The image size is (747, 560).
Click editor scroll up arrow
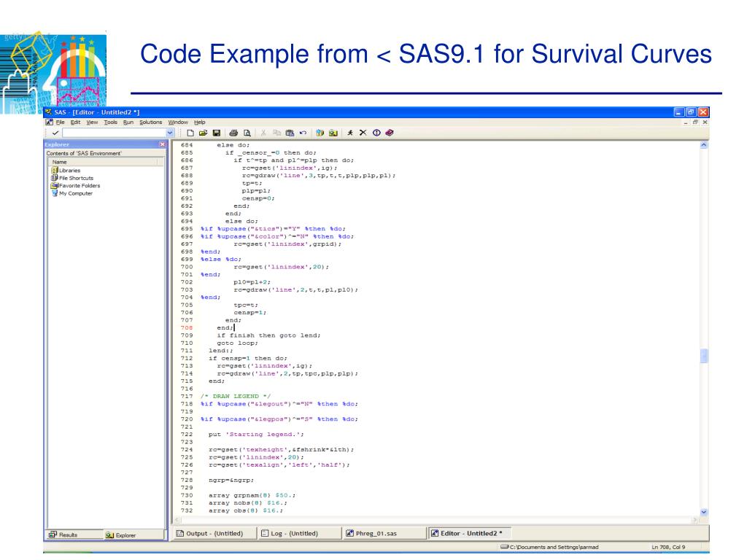(x=704, y=145)
